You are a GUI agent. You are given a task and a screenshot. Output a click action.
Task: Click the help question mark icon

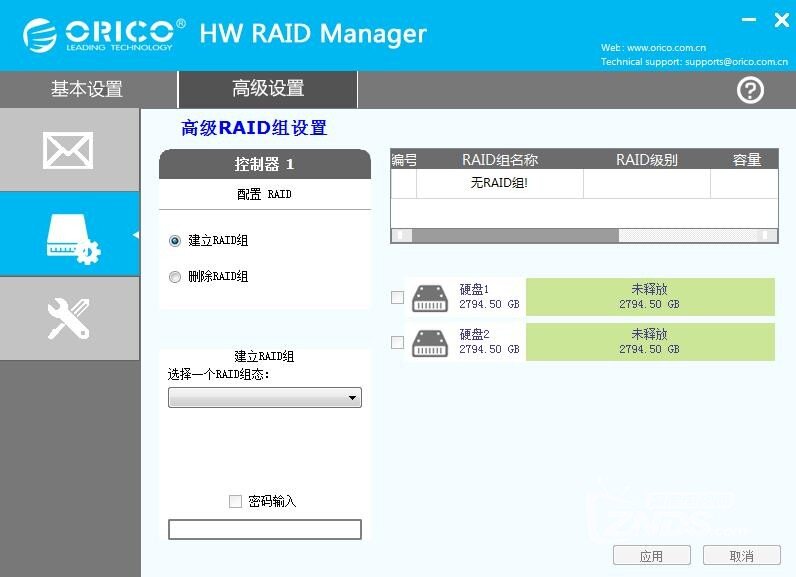pyautogui.click(x=750, y=90)
